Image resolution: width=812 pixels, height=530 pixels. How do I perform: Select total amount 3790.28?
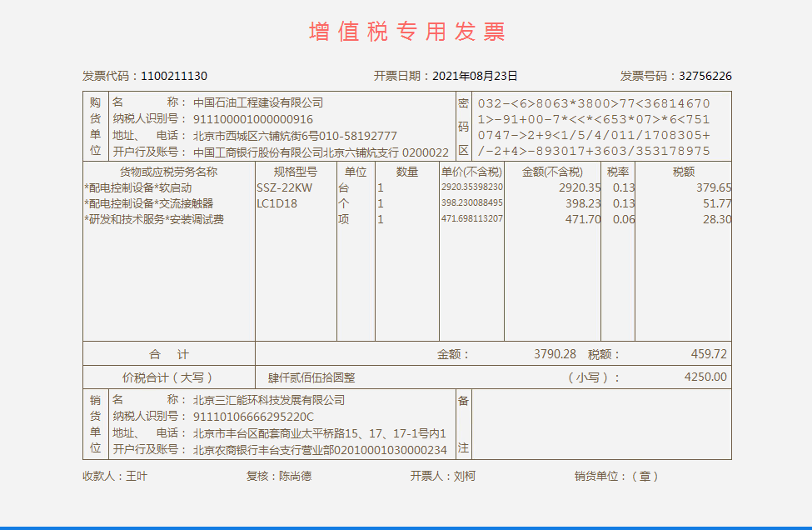pos(555,354)
